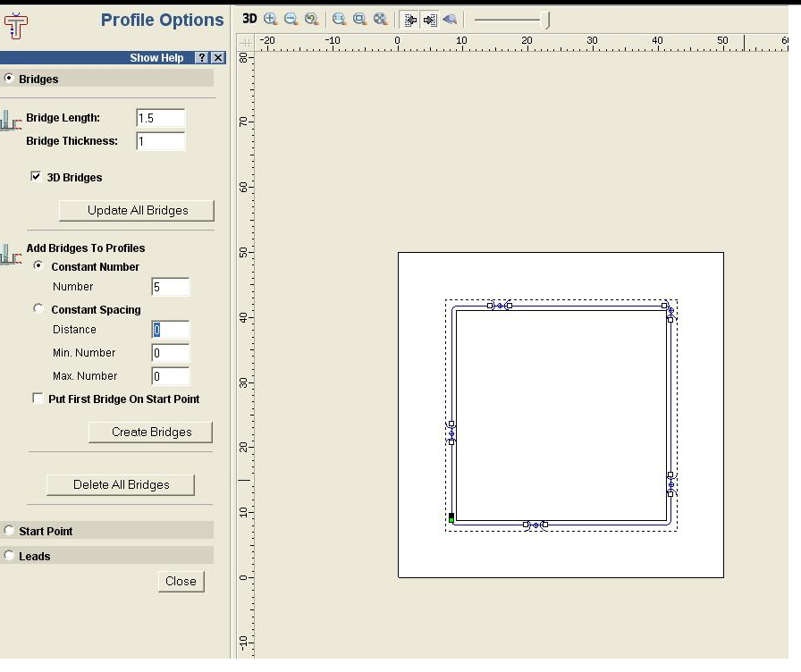Click the bridge icon beside Add Bridges To Profiles
Image resolution: width=801 pixels, height=672 pixels.
(x=11, y=255)
